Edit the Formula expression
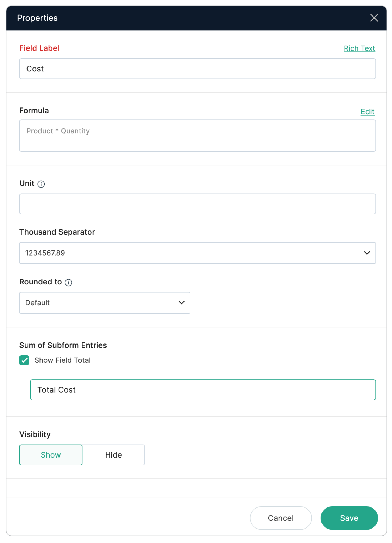Screen dimensions: 392x543 pyautogui.click(x=367, y=112)
